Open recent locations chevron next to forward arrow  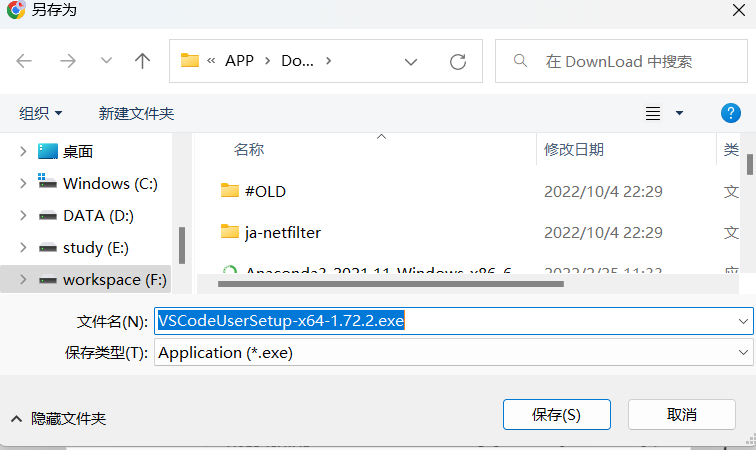(x=106, y=61)
